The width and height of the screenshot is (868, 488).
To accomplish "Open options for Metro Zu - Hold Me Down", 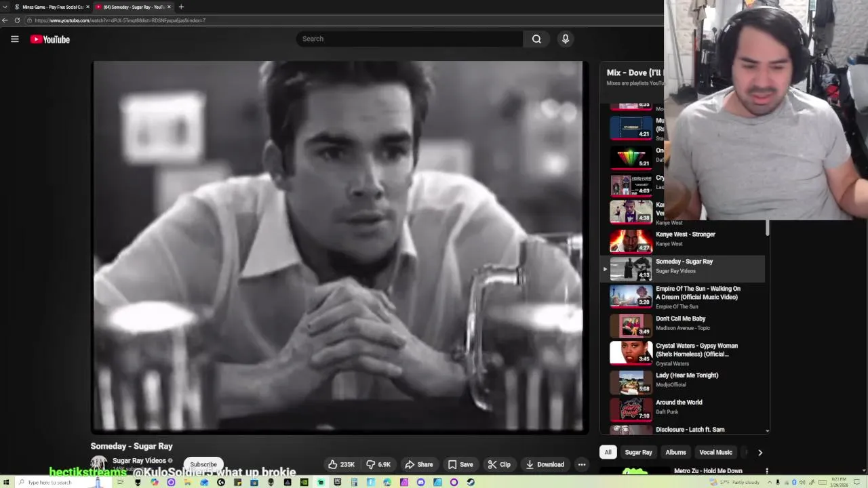I will (767, 471).
